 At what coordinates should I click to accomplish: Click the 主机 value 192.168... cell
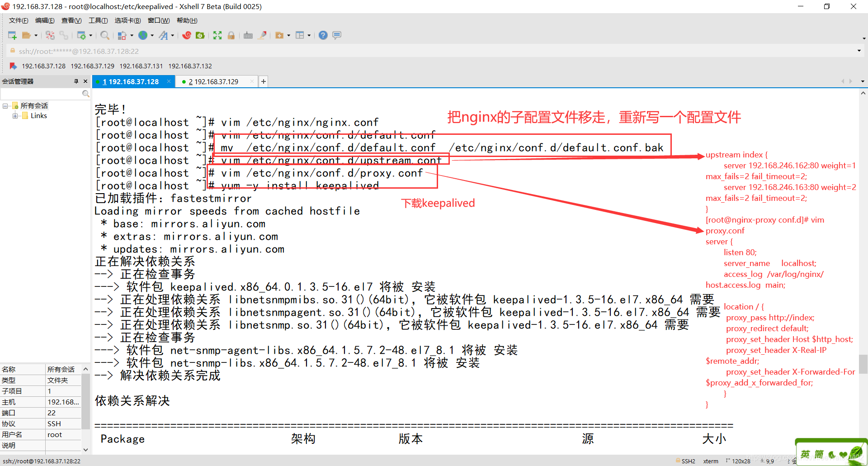pyautogui.click(x=63, y=402)
